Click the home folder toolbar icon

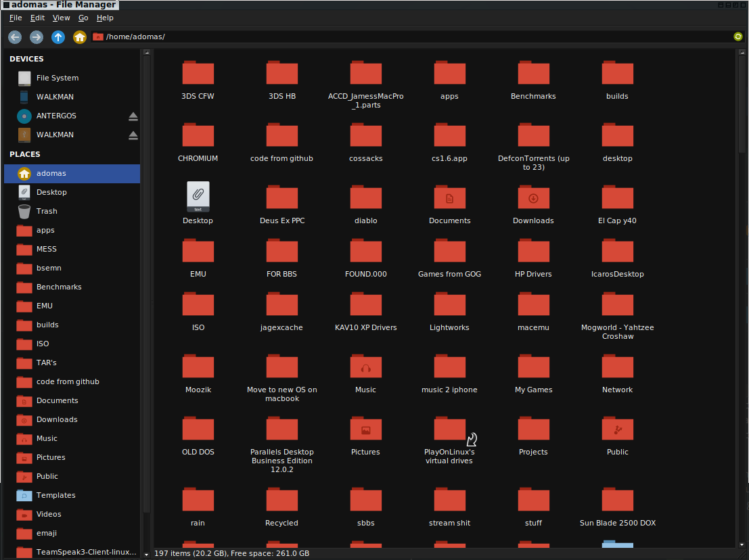tap(80, 37)
